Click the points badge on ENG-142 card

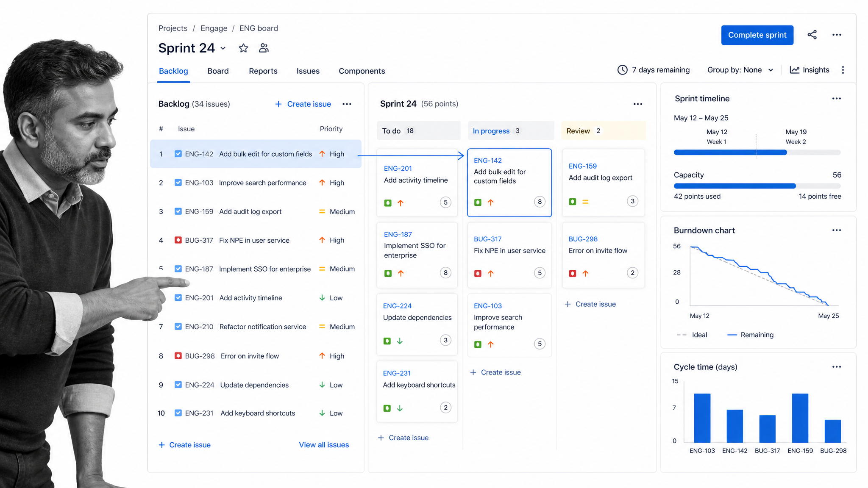click(x=540, y=202)
